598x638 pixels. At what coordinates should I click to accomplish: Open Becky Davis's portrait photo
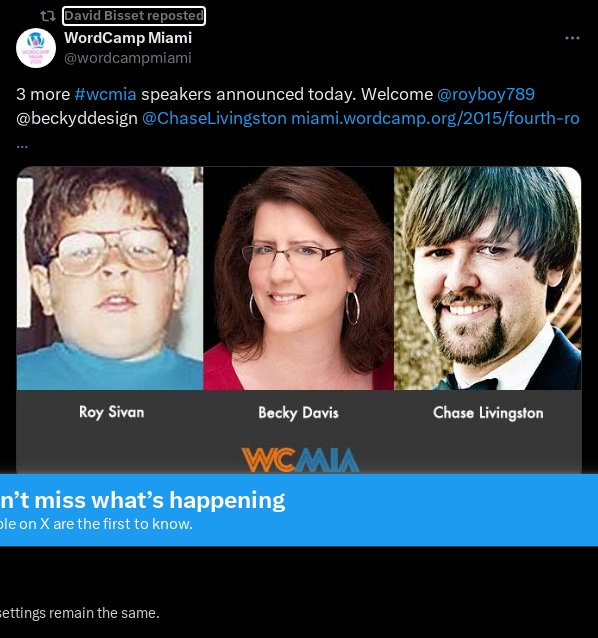pyautogui.click(x=299, y=278)
